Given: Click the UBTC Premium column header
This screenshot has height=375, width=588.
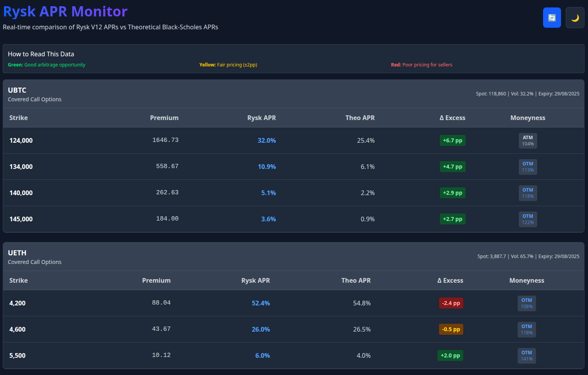Looking at the screenshot, I should [164, 118].
